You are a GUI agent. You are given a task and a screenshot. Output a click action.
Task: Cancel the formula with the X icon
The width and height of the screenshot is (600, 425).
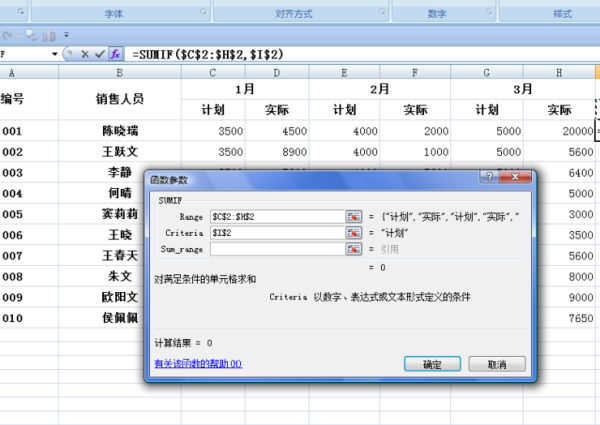click(x=84, y=53)
